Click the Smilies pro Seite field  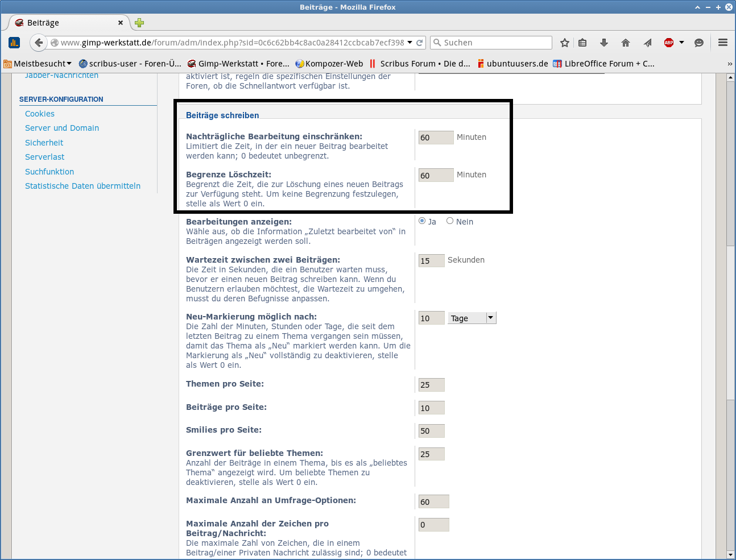pos(432,431)
